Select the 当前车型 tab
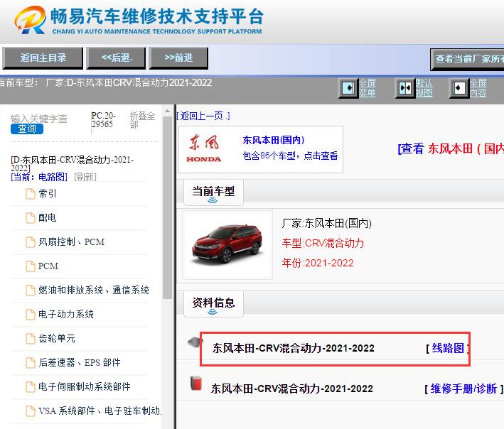 pos(213,192)
